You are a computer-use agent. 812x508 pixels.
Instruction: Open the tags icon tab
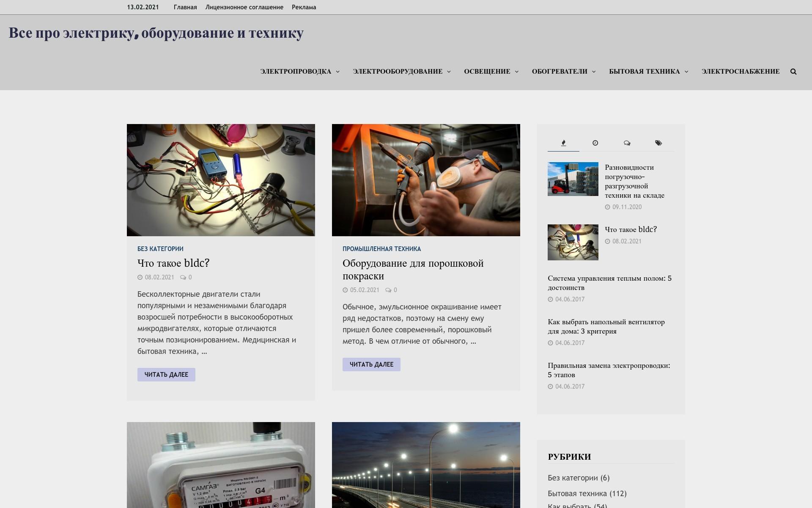click(658, 143)
